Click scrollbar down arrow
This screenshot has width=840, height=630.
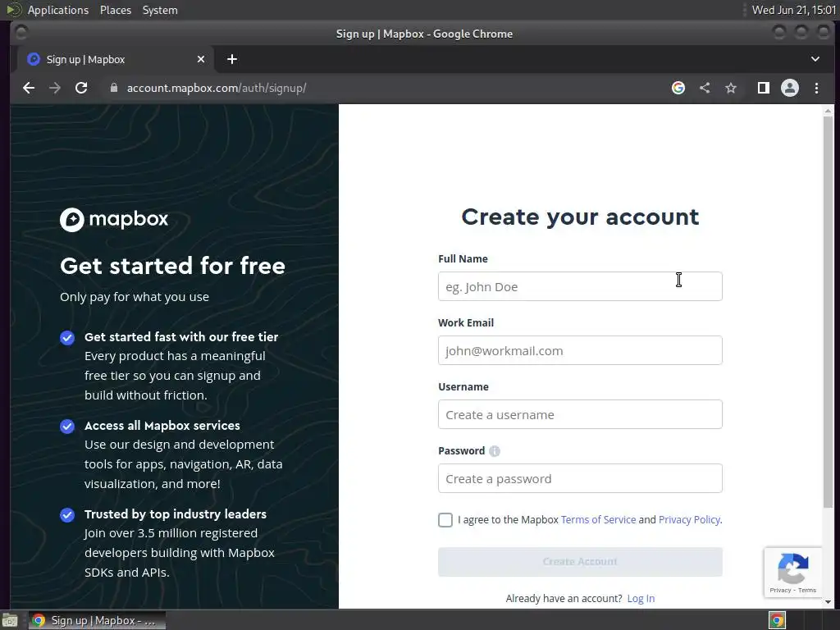[828, 602]
